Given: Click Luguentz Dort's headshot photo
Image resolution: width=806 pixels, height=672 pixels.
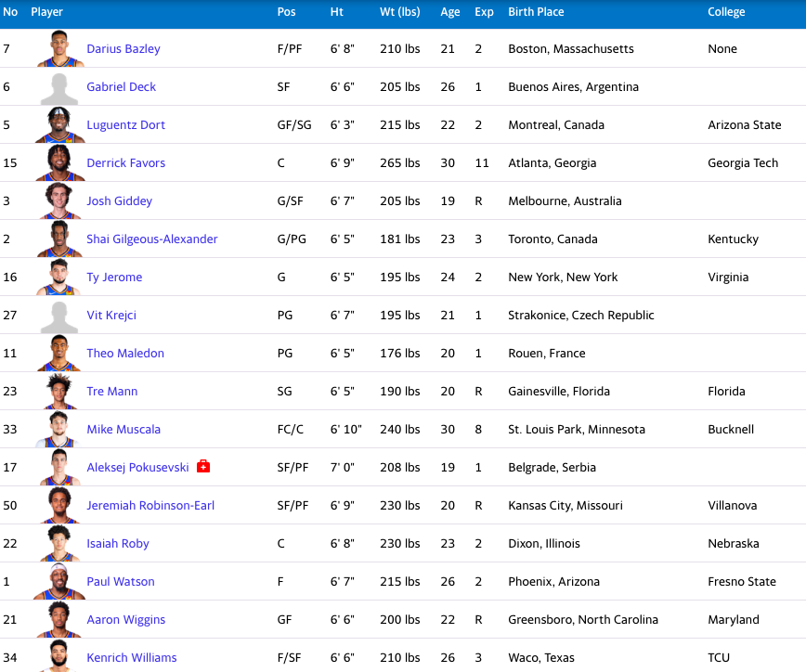Looking at the screenshot, I should (59, 124).
